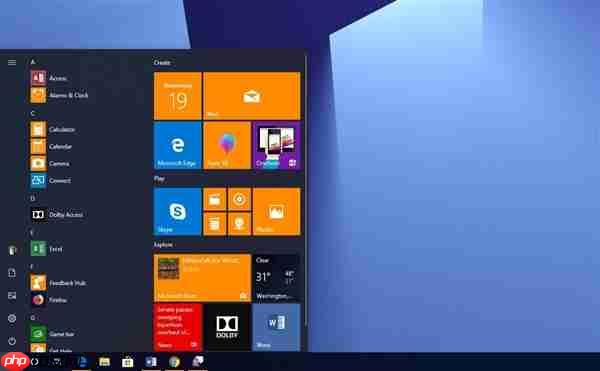Click the letter E header in app list

coord(32,232)
